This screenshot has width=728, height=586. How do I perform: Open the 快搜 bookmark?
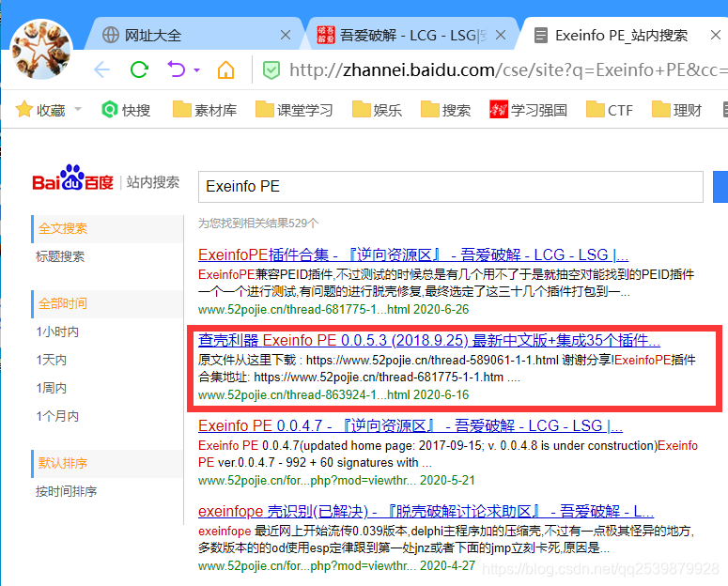click(126, 110)
